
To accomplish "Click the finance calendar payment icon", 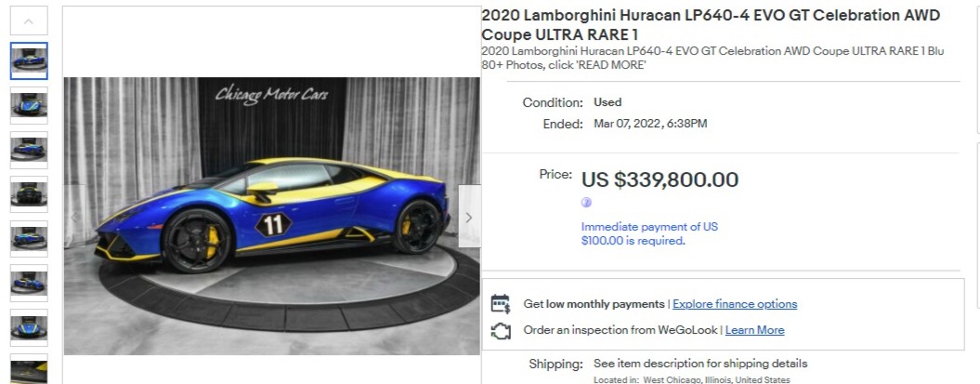I will 500,304.
